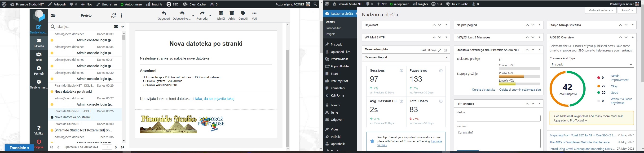Image resolution: width=644 pixels, height=153 pixels.
Task: Click Sessions info icon
Action: (x=401, y=71)
